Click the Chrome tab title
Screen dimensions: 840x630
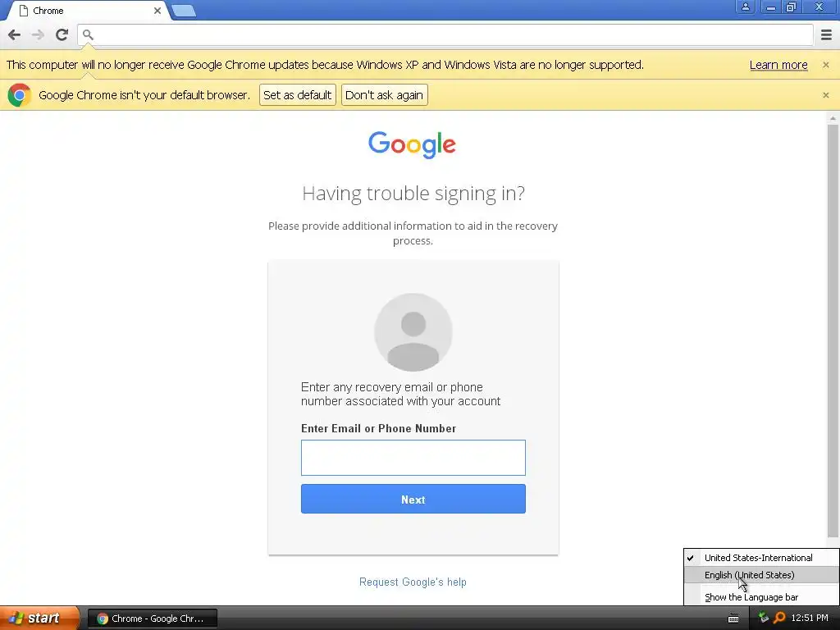[48, 11]
